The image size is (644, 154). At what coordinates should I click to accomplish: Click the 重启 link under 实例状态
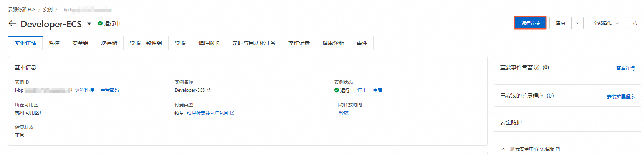coord(378,90)
